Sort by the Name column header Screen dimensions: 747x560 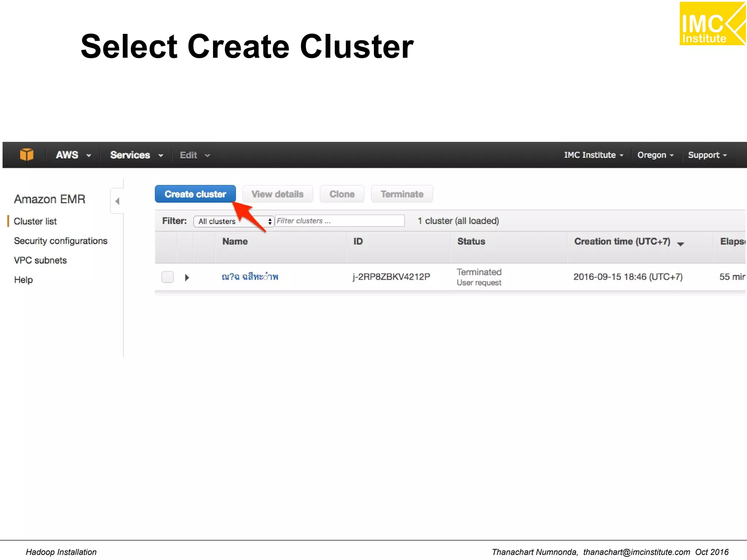[x=235, y=241]
